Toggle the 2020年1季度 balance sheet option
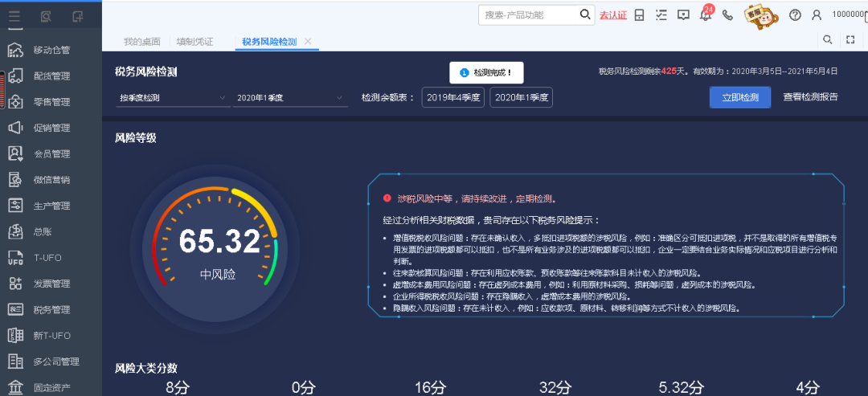 [x=521, y=97]
